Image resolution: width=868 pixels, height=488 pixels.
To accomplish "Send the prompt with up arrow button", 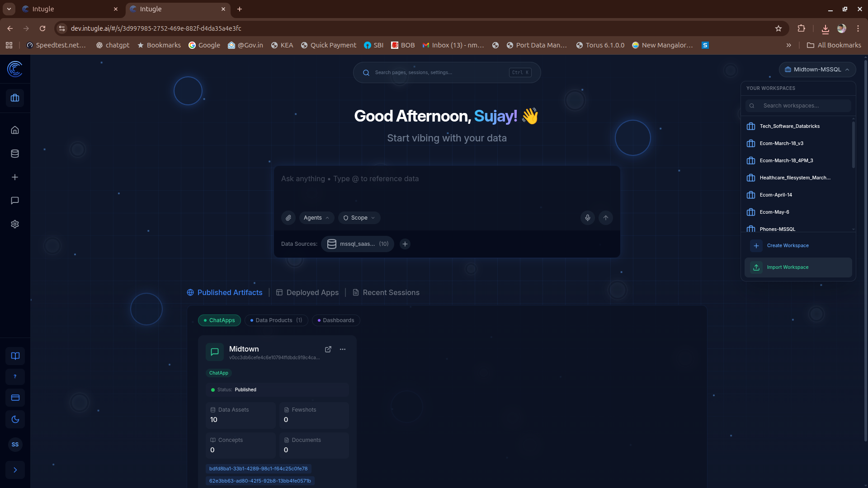I will tap(606, 218).
